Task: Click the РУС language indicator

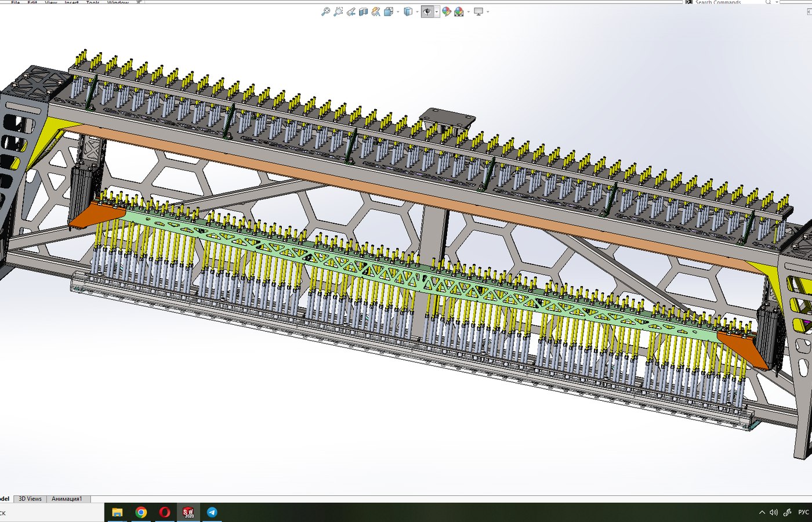Action: coord(803,513)
